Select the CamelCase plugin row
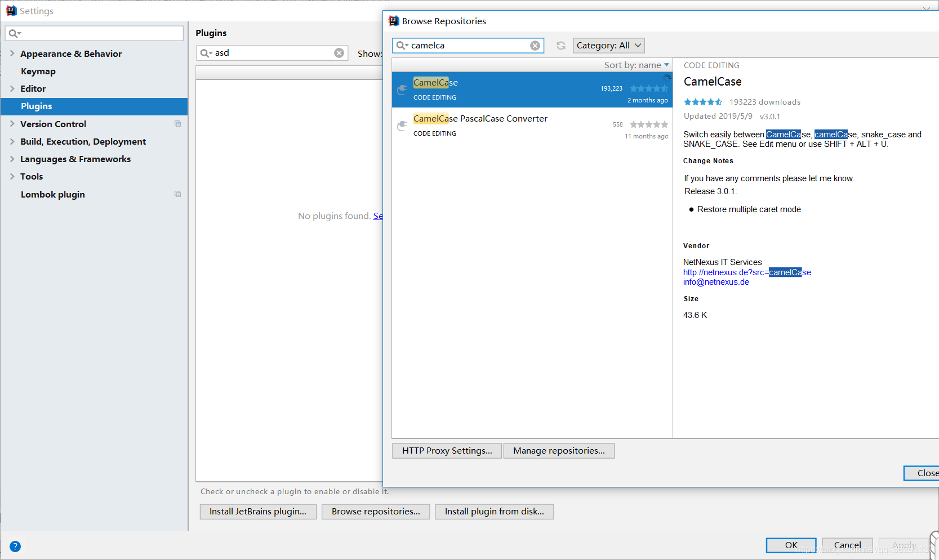 tap(532, 89)
